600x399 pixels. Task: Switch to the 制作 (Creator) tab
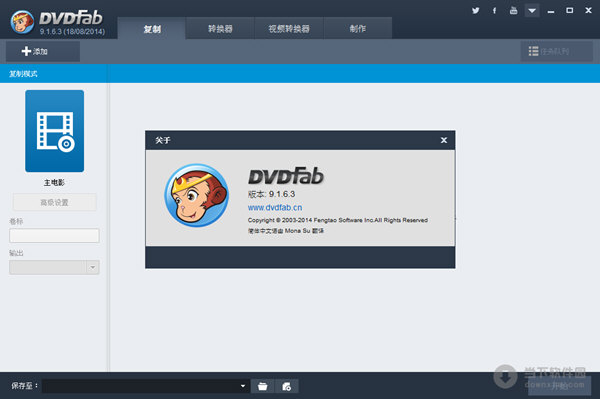pyautogui.click(x=357, y=28)
